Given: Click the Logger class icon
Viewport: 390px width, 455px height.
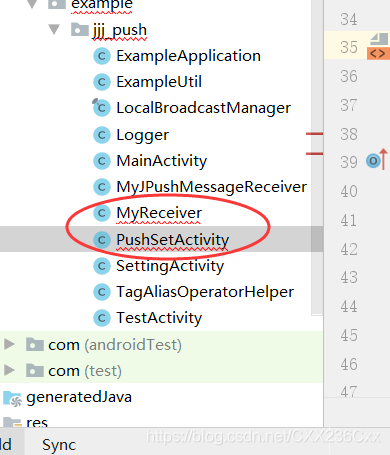Looking at the screenshot, I should pos(102,135).
